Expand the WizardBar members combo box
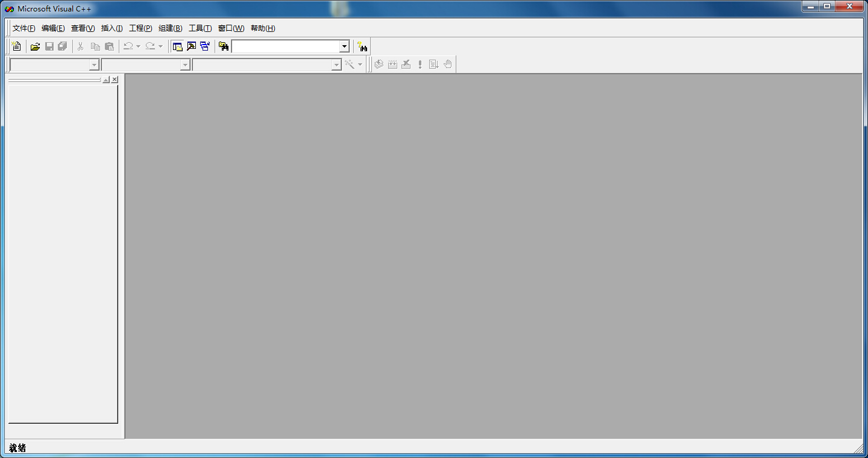 pos(336,65)
